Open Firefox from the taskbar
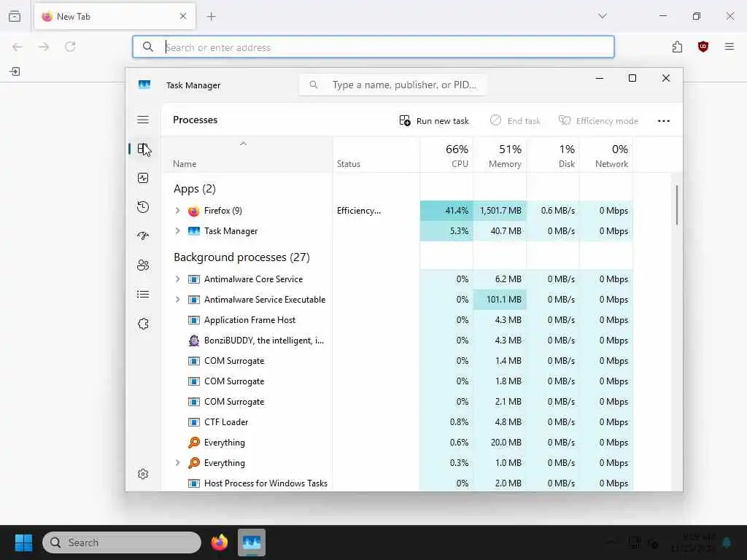Screen dimensions: 747x560 (x=219, y=542)
